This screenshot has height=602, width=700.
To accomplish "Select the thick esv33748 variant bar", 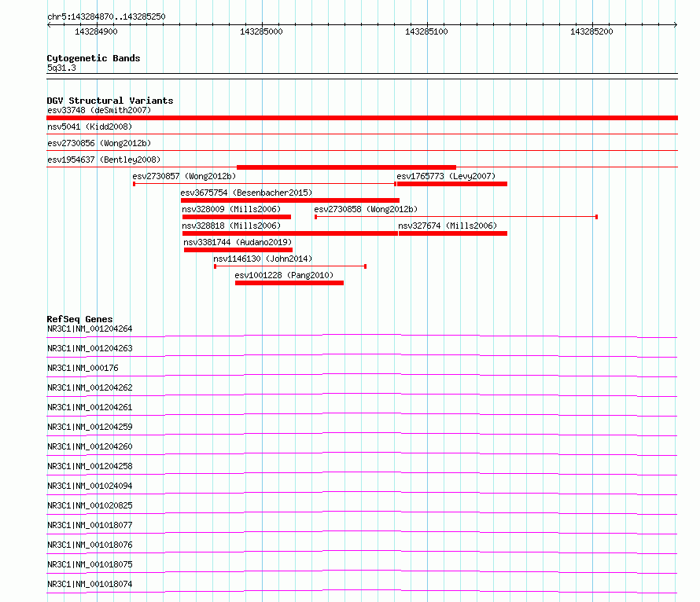I will (362, 118).
